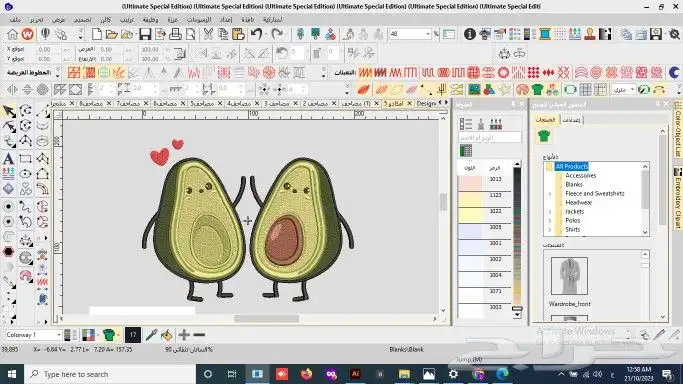
Task: Click the Home icon in the toolbar
Action: point(13,34)
